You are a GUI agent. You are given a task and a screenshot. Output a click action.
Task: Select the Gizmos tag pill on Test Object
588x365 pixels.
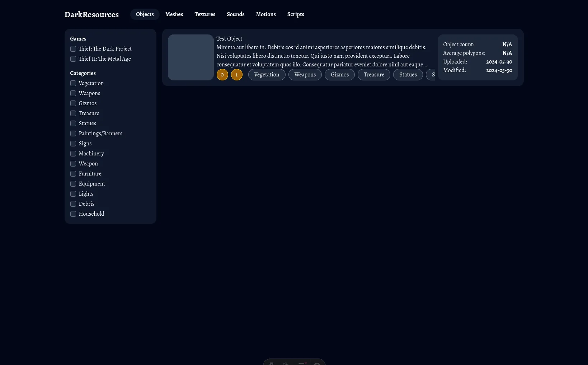click(339, 75)
